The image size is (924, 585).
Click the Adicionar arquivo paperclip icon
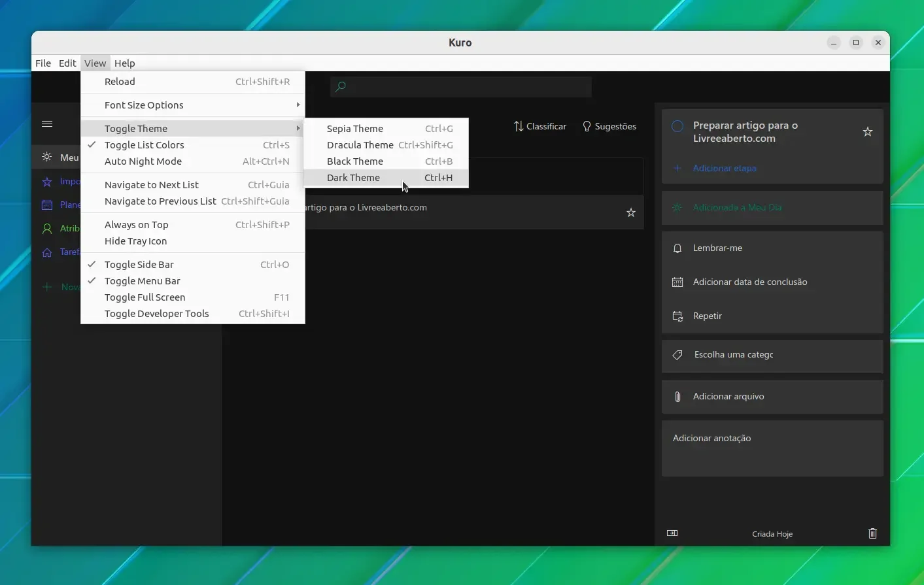point(677,397)
